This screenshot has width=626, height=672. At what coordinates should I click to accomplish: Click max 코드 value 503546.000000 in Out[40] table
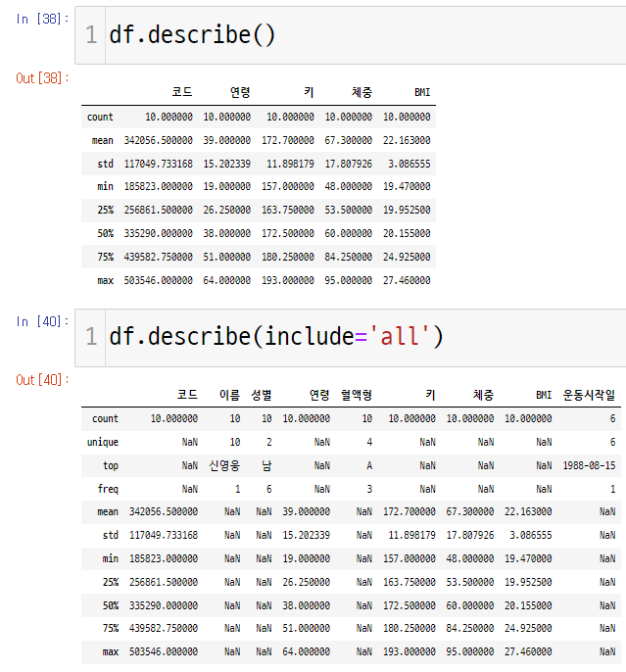click(x=164, y=651)
